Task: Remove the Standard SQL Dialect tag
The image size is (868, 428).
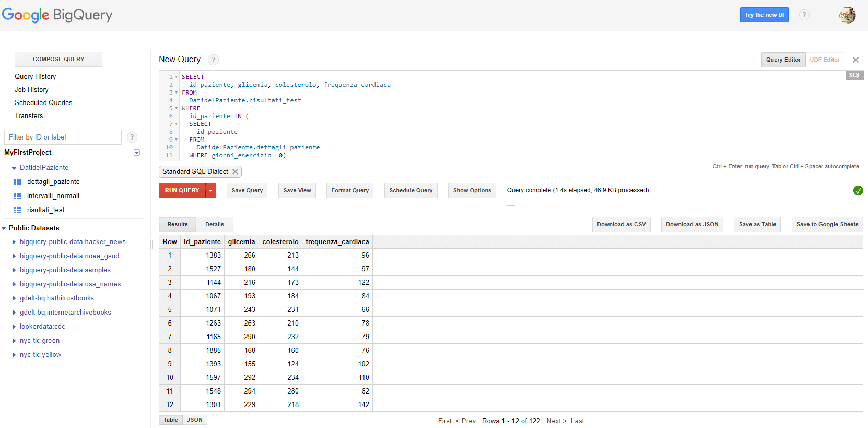Action: (x=235, y=171)
